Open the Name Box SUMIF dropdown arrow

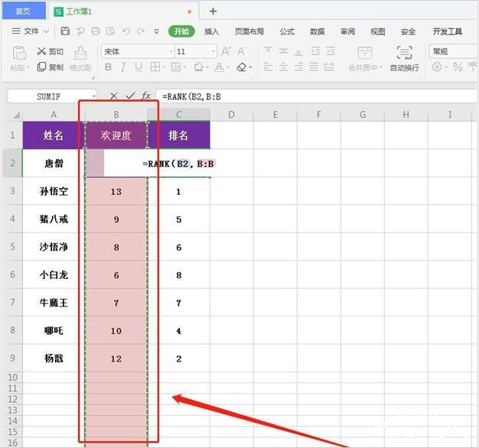[x=94, y=96]
